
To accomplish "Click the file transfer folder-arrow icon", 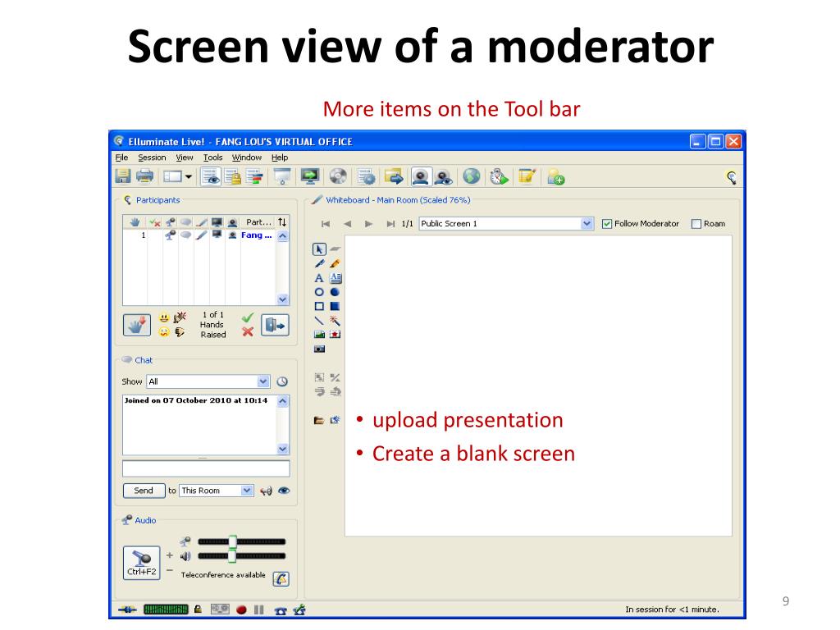I will click(x=394, y=176).
